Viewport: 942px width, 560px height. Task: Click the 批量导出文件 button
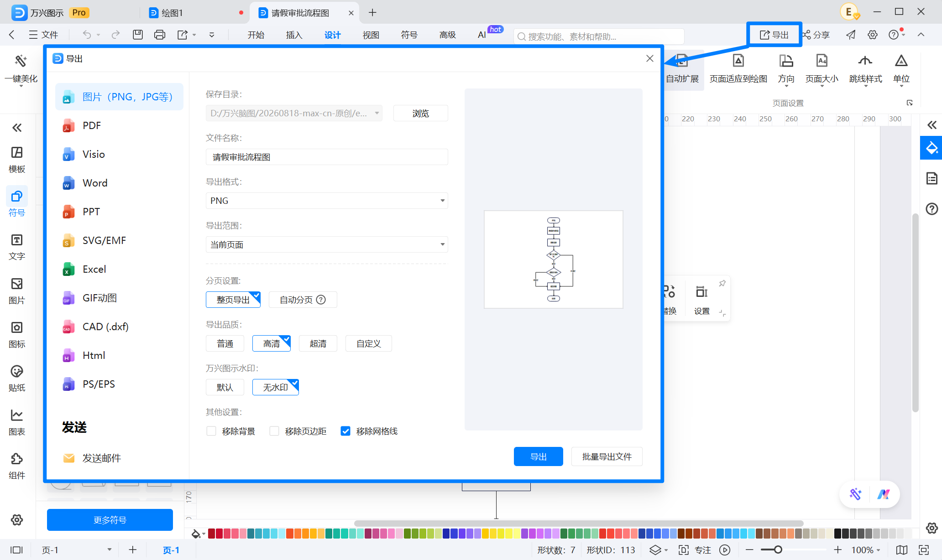tap(607, 456)
